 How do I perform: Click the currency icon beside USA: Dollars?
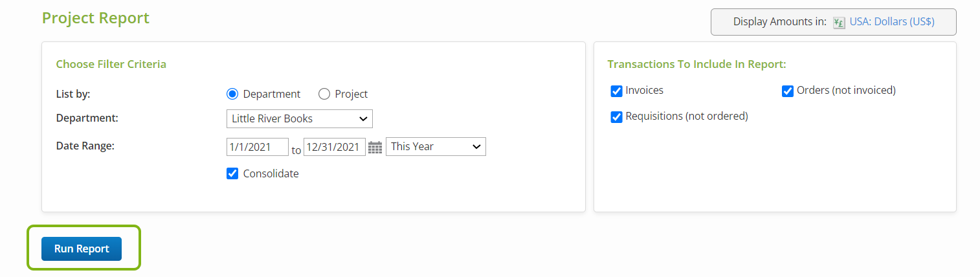839,22
